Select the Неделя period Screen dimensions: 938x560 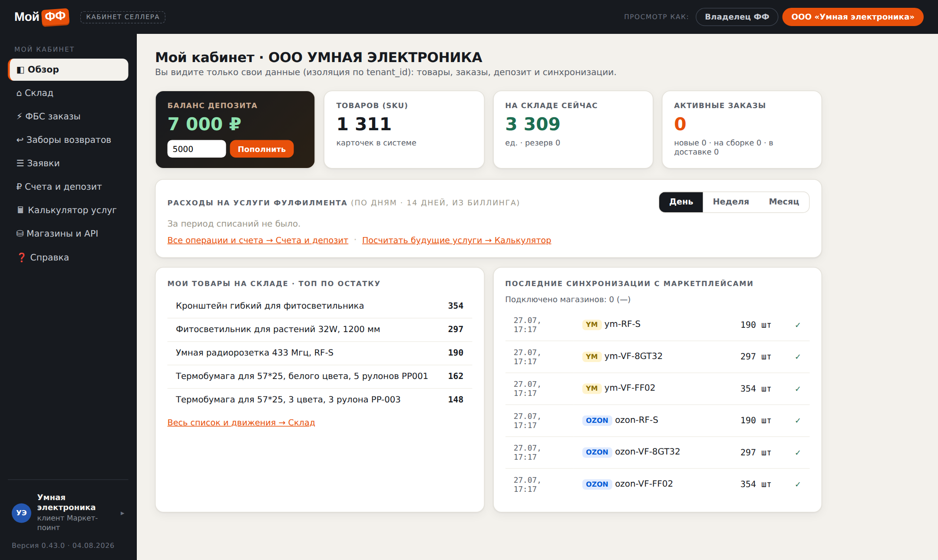(x=731, y=202)
